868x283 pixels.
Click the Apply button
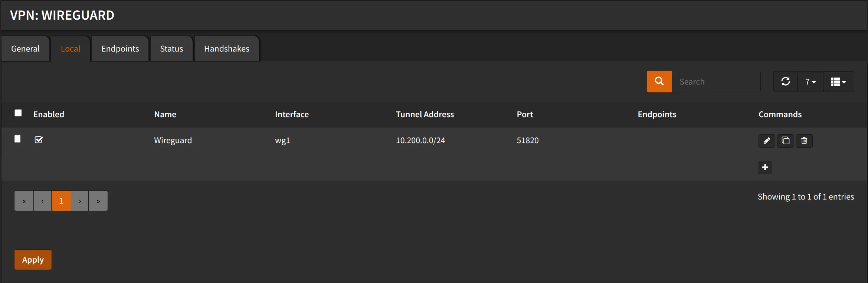[x=33, y=260]
